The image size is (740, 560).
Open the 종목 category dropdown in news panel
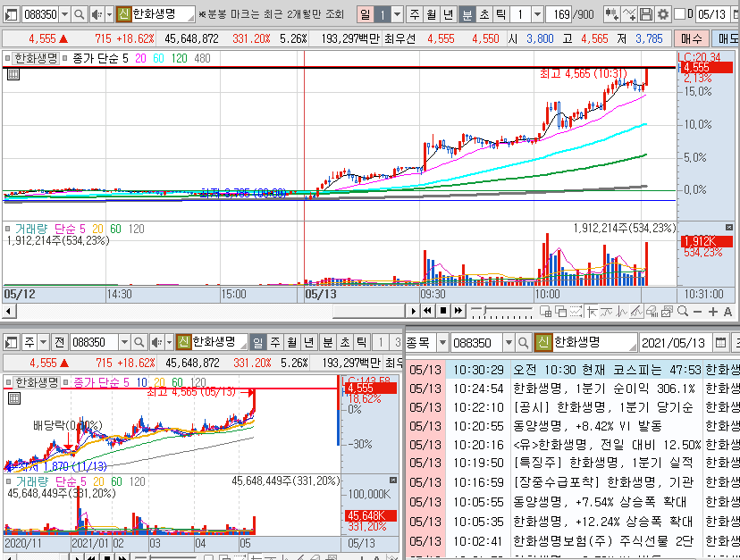(x=442, y=343)
